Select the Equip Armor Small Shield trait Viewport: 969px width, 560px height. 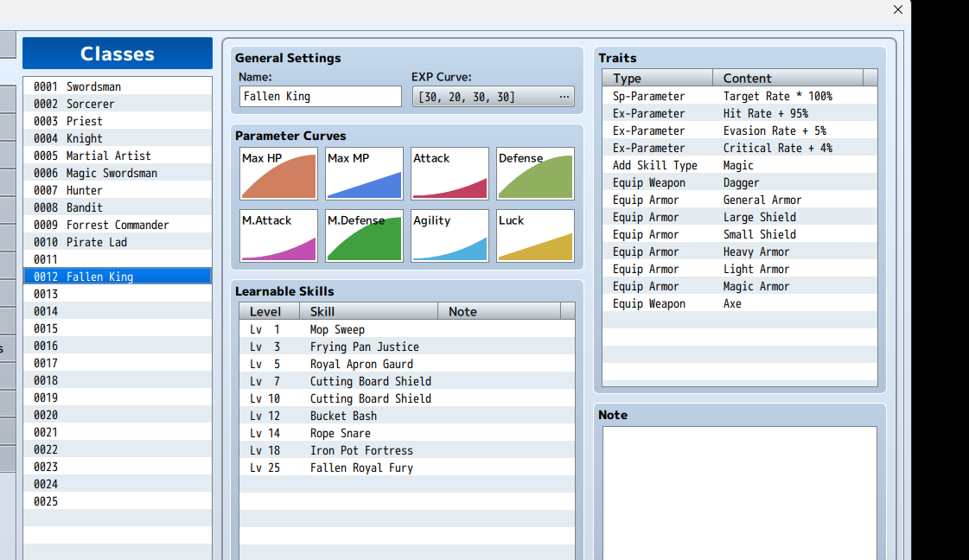click(740, 235)
